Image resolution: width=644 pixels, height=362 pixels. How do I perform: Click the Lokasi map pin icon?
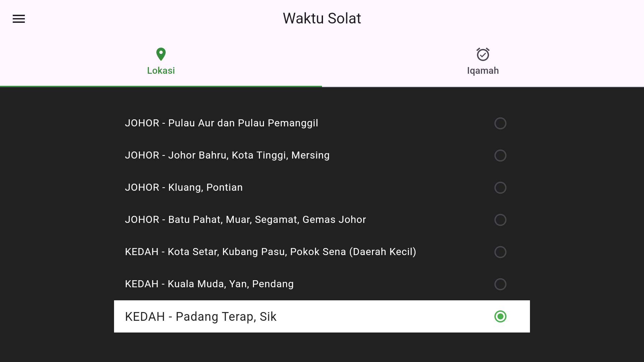[x=161, y=54]
